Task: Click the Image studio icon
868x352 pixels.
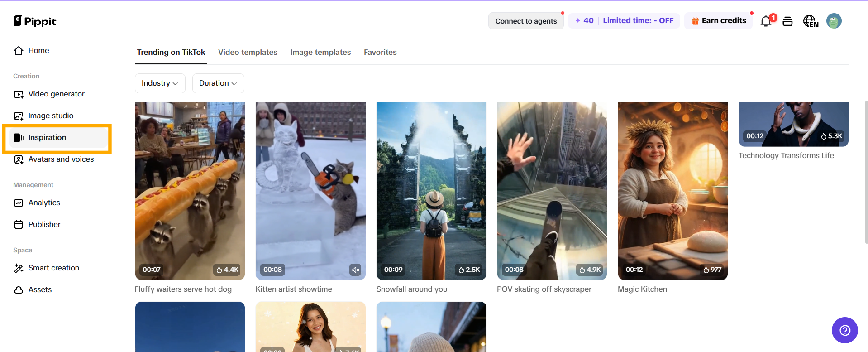Action: 19,116
